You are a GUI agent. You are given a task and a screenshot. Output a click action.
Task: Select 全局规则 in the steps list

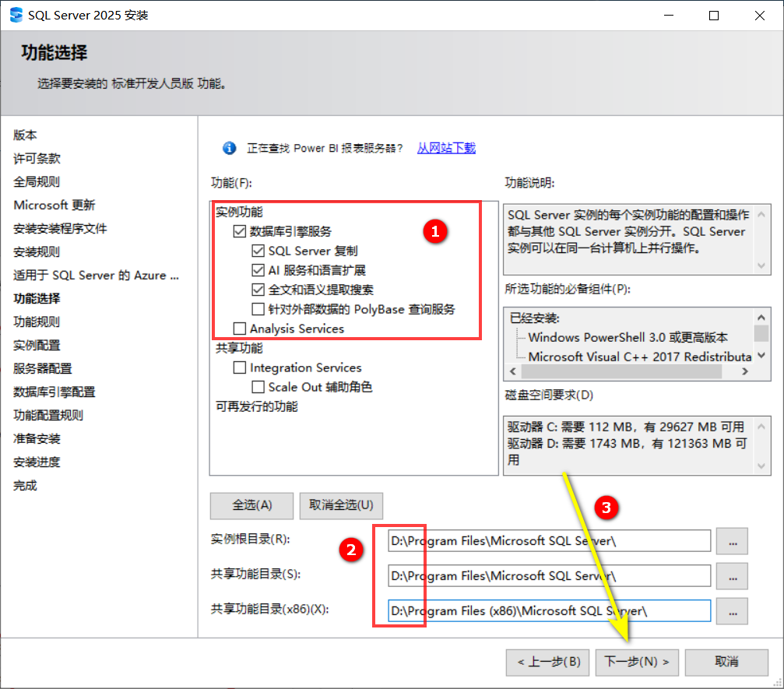point(37,181)
